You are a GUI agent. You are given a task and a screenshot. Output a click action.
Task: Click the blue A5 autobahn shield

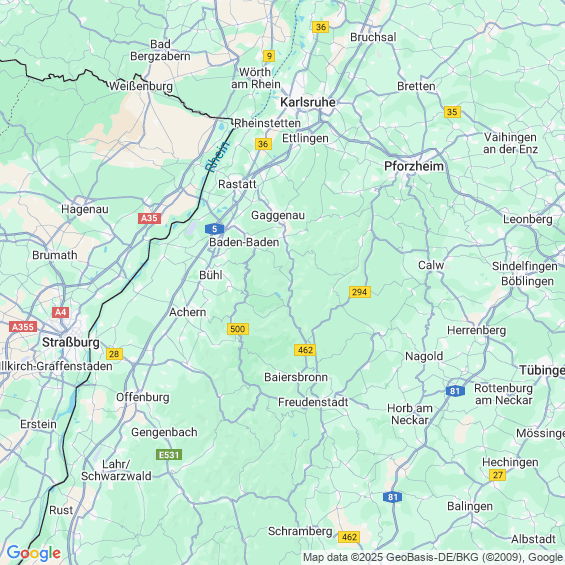[x=214, y=229]
